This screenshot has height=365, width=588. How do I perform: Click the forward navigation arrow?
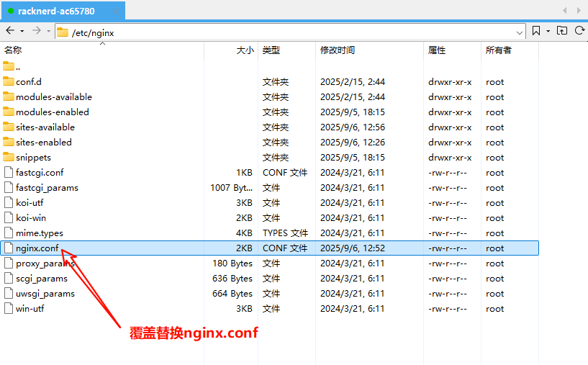[36, 31]
